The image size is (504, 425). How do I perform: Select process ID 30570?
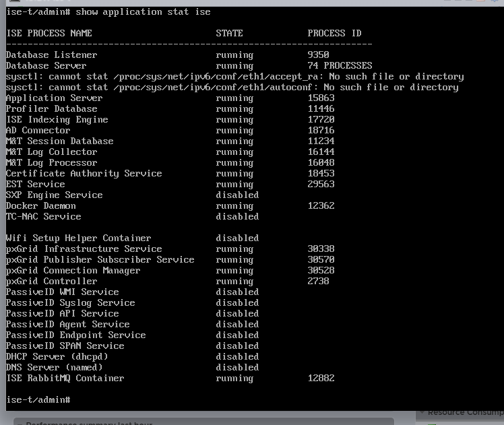[321, 260]
